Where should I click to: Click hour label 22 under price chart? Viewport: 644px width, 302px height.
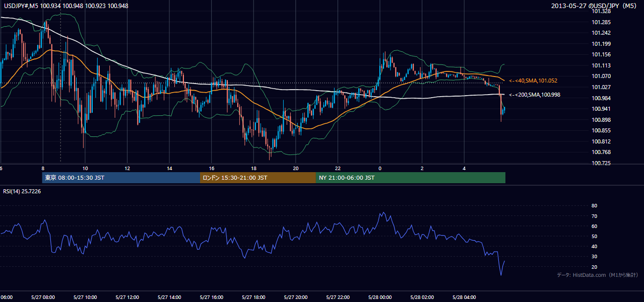338,169
